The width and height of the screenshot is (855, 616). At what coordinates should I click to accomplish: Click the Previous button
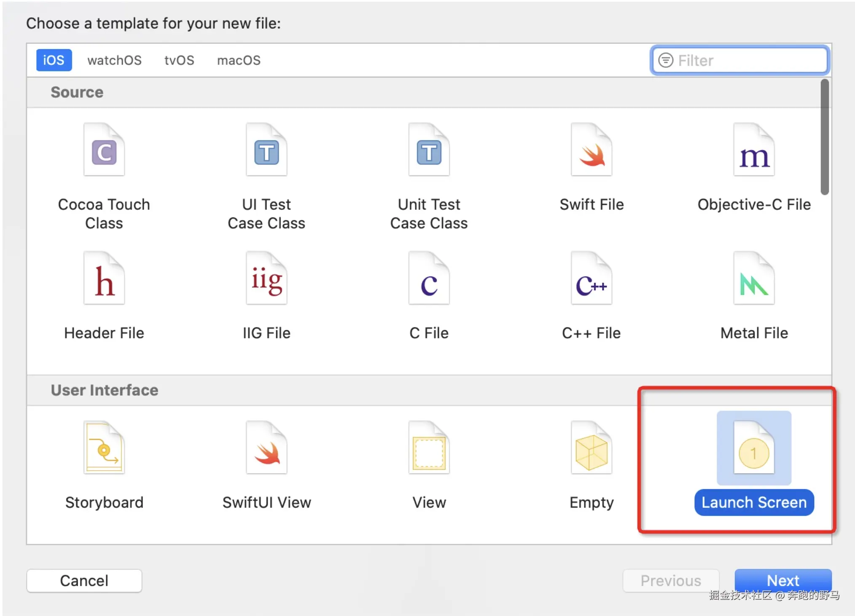pos(671,580)
